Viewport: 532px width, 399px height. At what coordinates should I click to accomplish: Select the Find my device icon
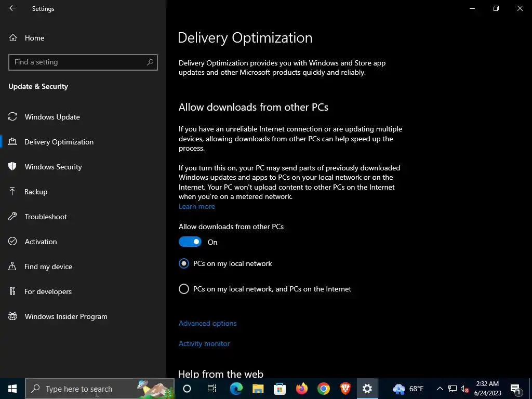[x=12, y=267]
